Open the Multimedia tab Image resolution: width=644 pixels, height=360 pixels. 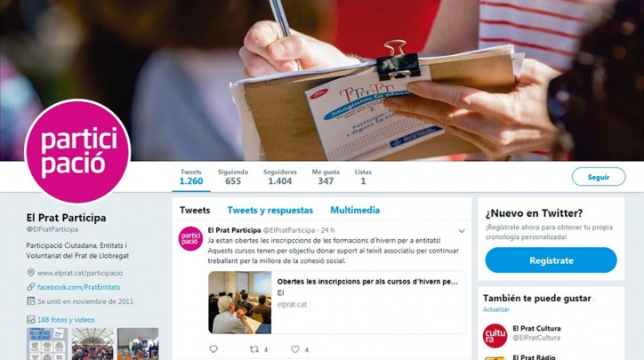(355, 210)
